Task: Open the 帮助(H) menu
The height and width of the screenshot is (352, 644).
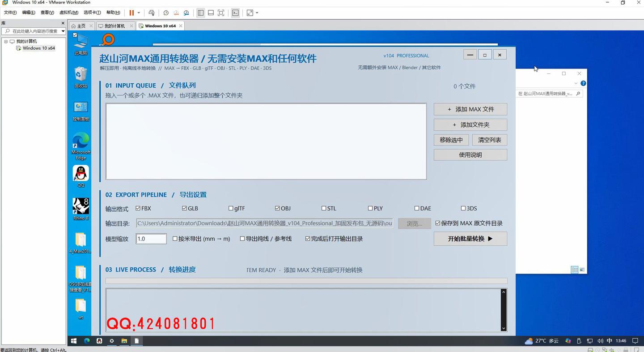Action: pos(113,13)
